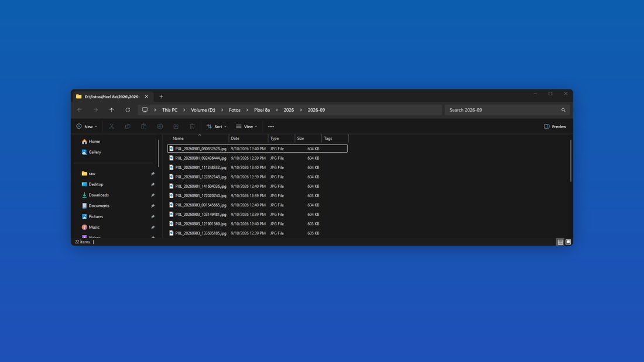Select the Pixel 8a breadcrumb segment

coord(262,110)
